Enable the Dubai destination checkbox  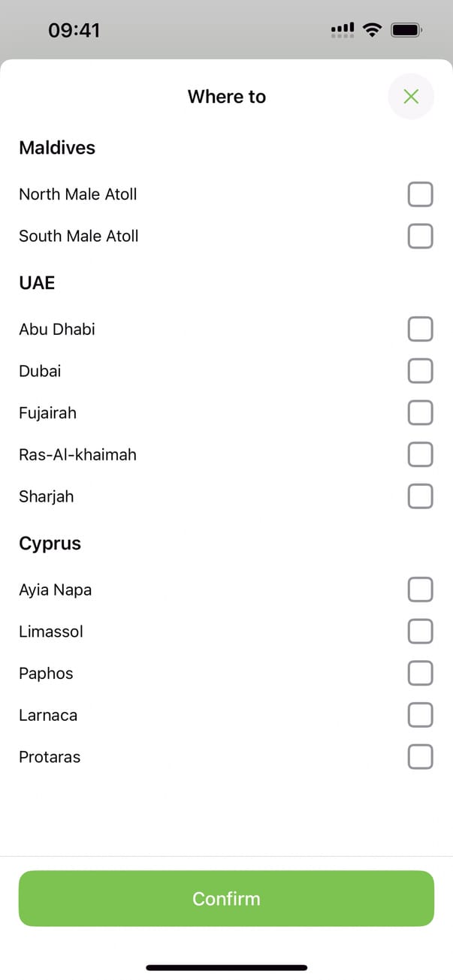(x=420, y=371)
